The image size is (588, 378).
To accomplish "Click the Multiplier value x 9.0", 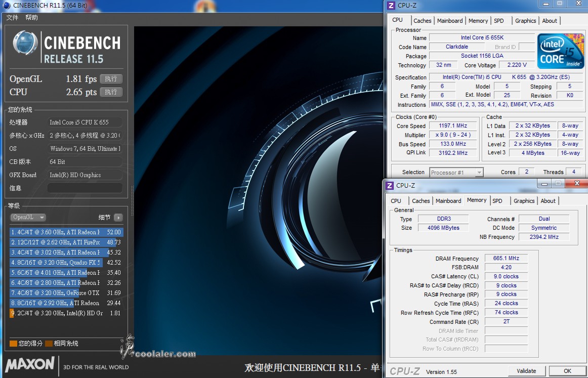I will [x=453, y=135].
